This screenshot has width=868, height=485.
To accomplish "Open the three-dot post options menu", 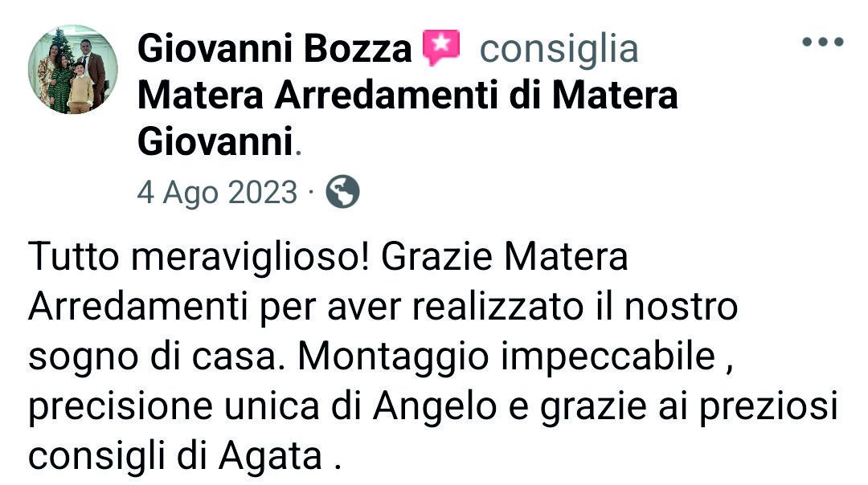I will pos(823,42).
